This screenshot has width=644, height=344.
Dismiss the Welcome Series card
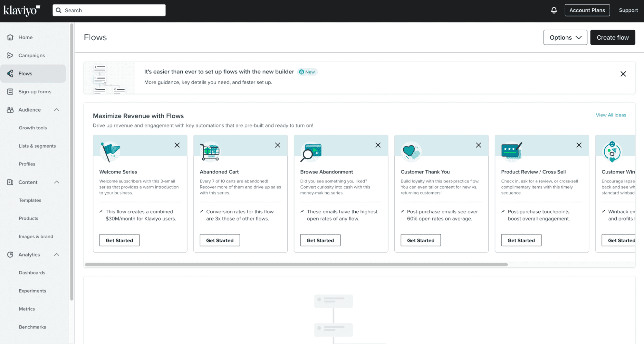click(x=177, y=145)
